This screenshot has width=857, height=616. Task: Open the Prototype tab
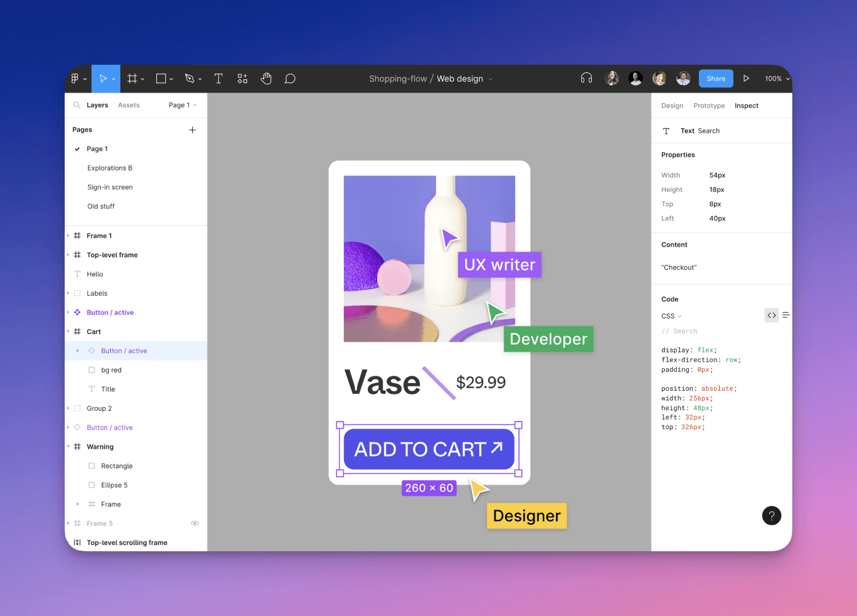709,106
